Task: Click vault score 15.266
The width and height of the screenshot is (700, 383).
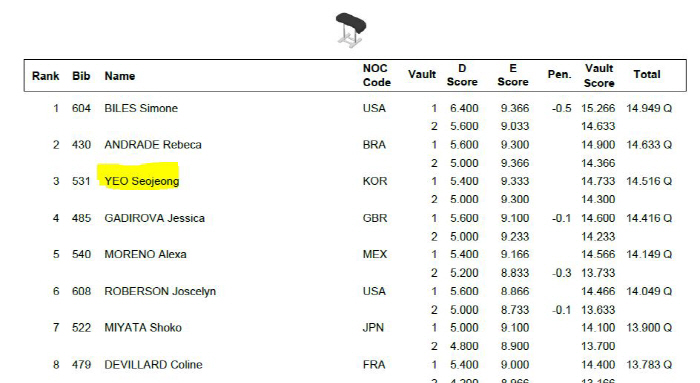Action: (x=598, y=108)
